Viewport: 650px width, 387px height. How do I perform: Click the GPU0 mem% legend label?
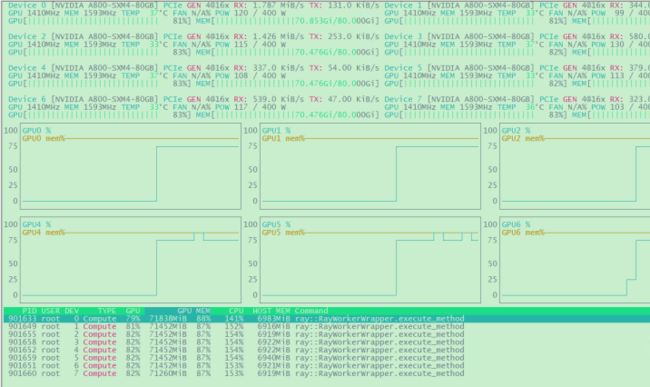[44, 138]
